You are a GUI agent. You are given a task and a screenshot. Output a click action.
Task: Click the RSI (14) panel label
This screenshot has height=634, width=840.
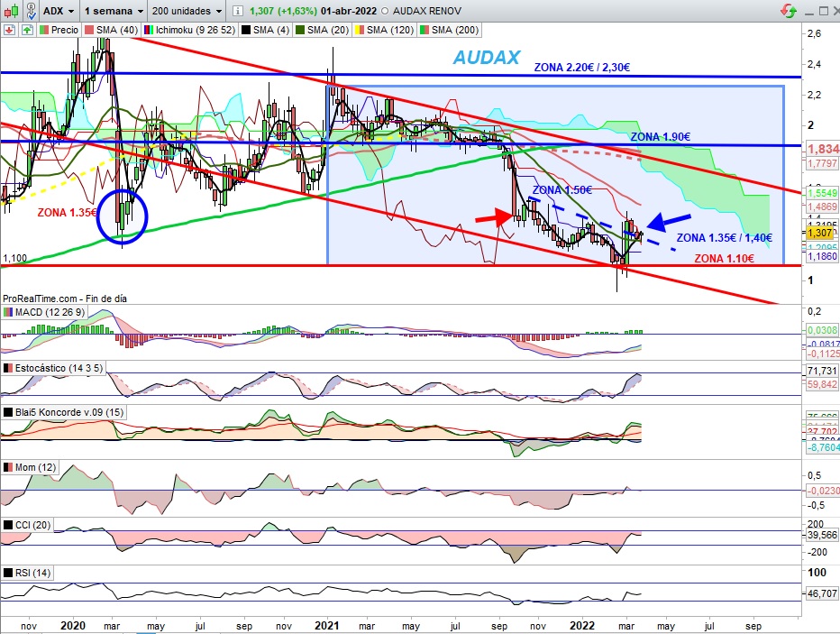point(27,573)
